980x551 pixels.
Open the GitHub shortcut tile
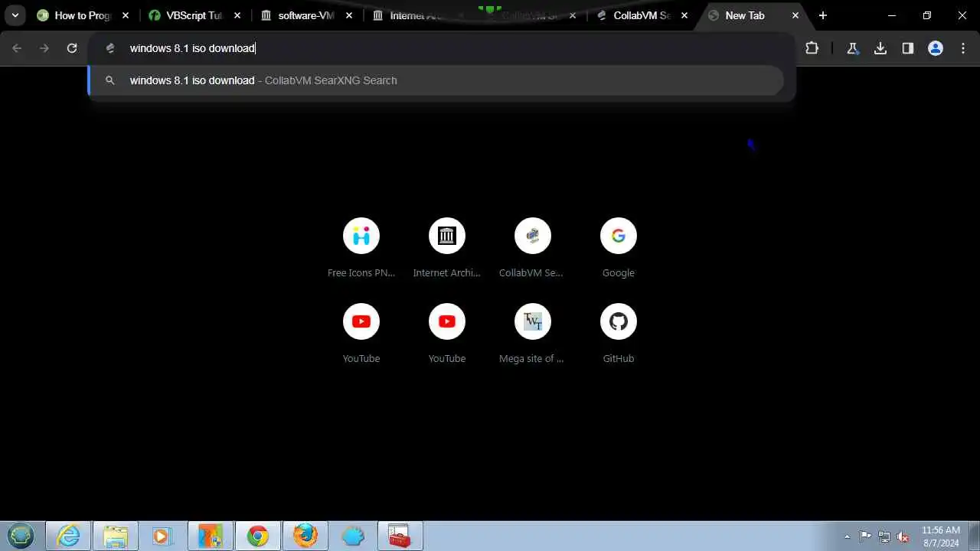pos(619,334)
